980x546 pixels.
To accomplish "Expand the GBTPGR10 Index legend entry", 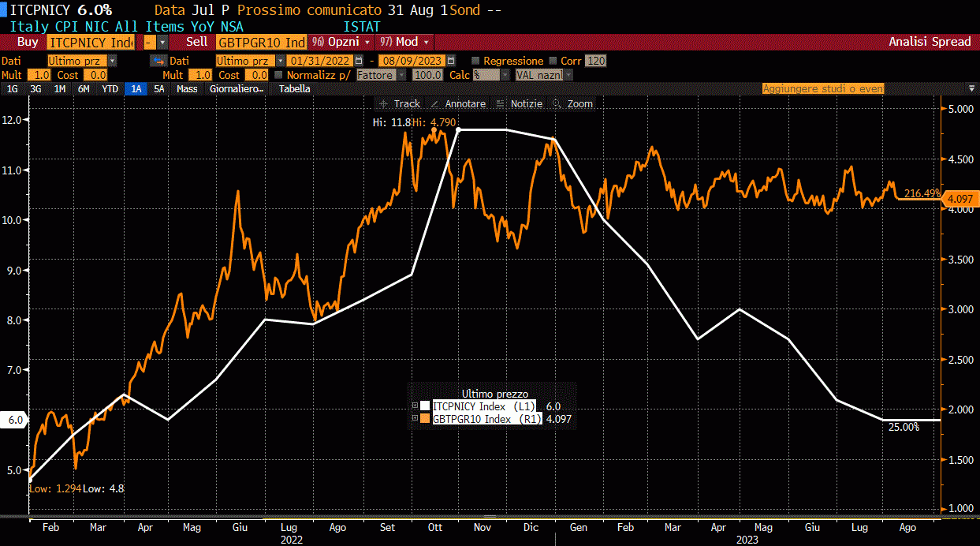I will click(415, 419).
